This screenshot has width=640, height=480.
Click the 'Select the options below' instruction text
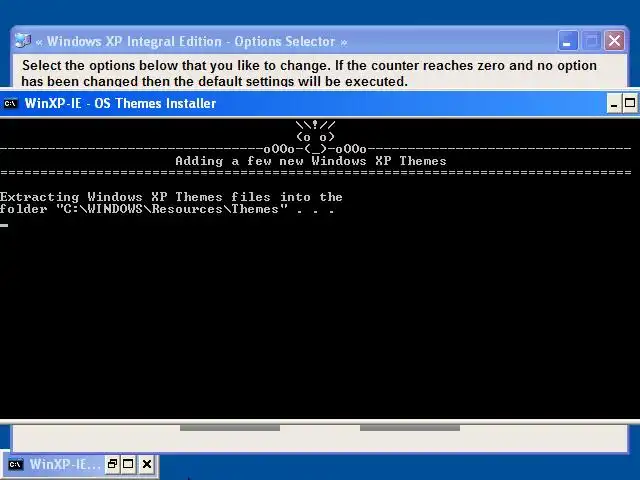pyautogui.click(x=309, y=73)
